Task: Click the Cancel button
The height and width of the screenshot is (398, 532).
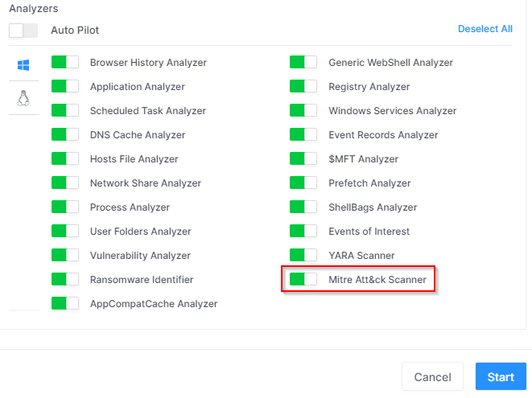Action: [432, 376]
